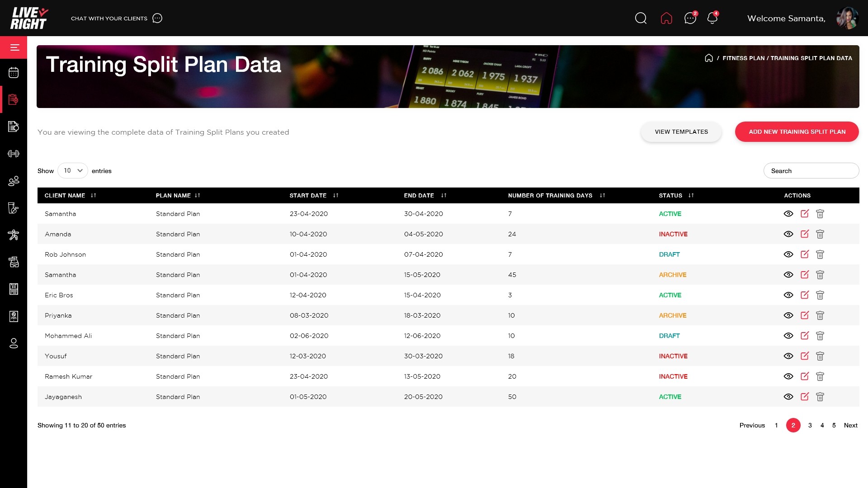Open the calendar icon in sidebar
The height and width of the screenshot is (488, 868).
coord(14,72)
